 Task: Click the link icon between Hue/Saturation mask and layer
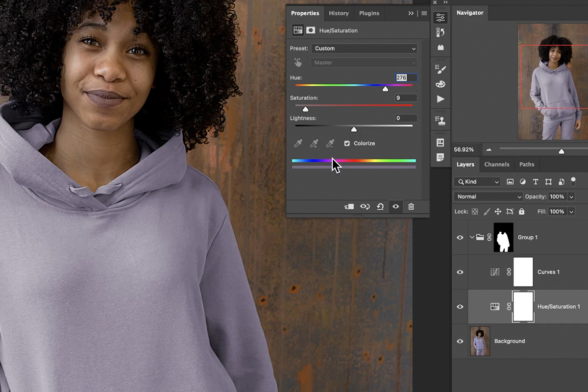click(x=508, y=306)
